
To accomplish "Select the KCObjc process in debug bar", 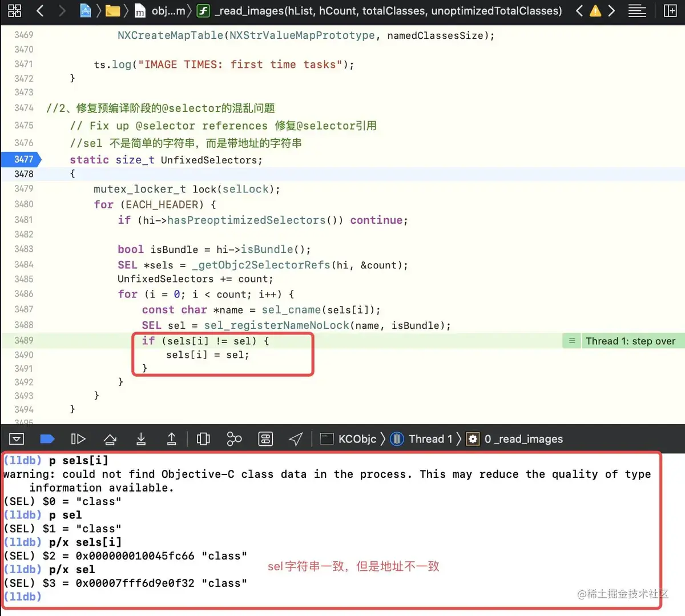I will click(348, 439).
